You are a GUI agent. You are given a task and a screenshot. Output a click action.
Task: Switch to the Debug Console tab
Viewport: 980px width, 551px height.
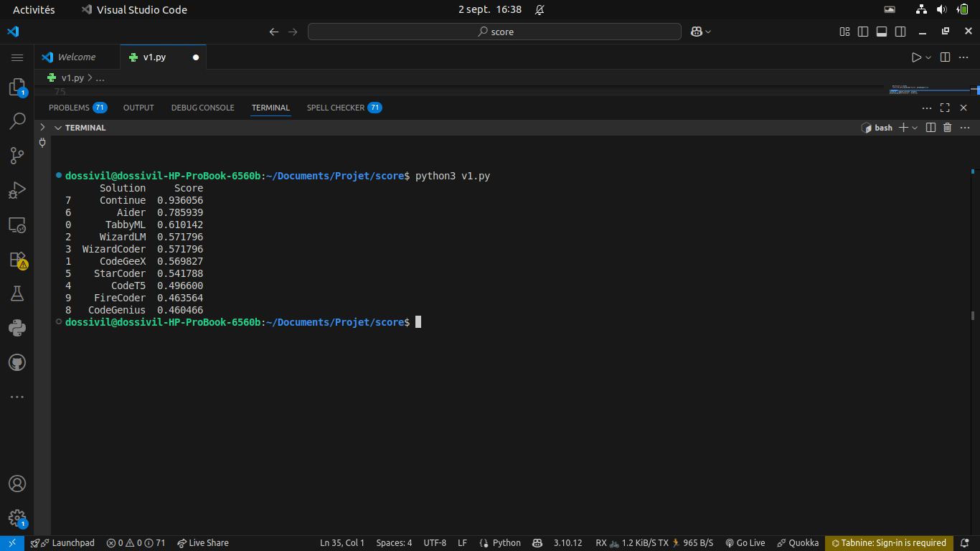point(202,108)
